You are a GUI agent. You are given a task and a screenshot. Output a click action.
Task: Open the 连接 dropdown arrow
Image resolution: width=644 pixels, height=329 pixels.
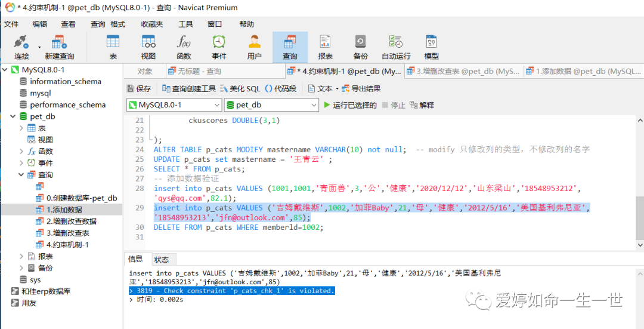(39, 47)
